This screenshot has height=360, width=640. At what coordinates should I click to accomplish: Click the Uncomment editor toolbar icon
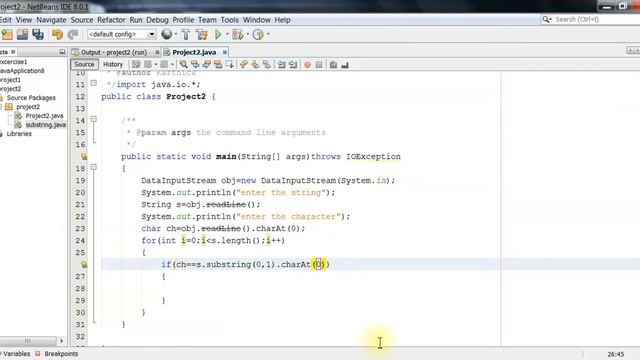click(x=345, y=64)
